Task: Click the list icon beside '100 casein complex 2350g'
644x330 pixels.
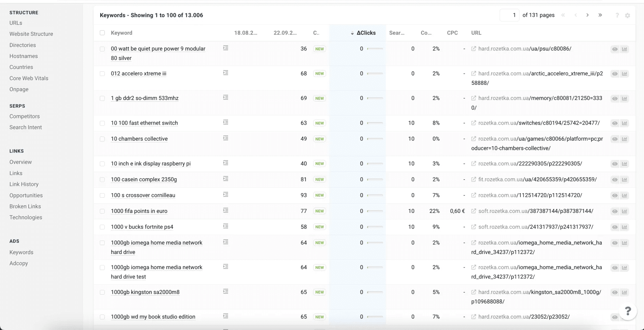Action: tap(226, 179)
